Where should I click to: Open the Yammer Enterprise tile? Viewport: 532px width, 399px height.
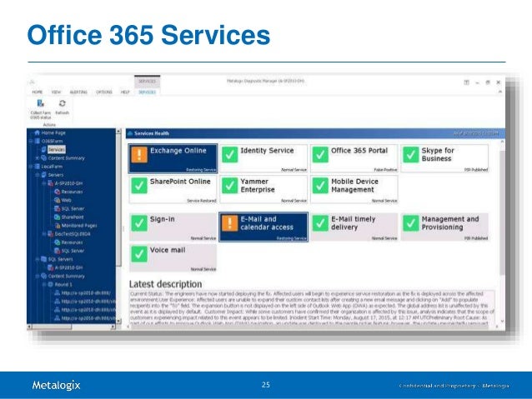click(263, 189)
